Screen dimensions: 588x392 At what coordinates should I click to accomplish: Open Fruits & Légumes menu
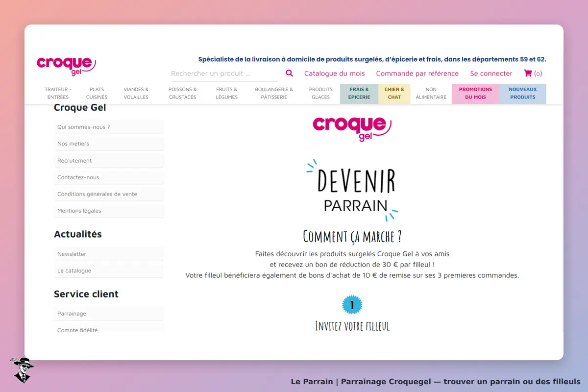click(227, 93)
